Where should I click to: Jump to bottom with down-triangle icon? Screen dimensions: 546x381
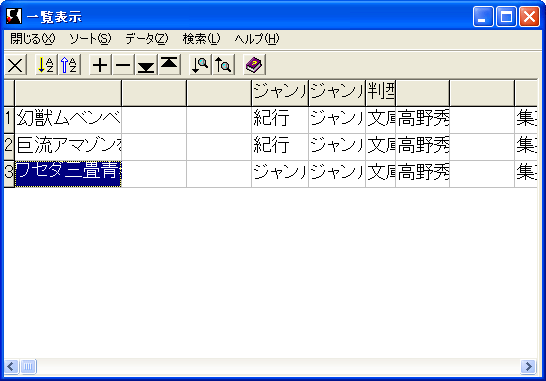pyautogui.click(x=146, y=65)
